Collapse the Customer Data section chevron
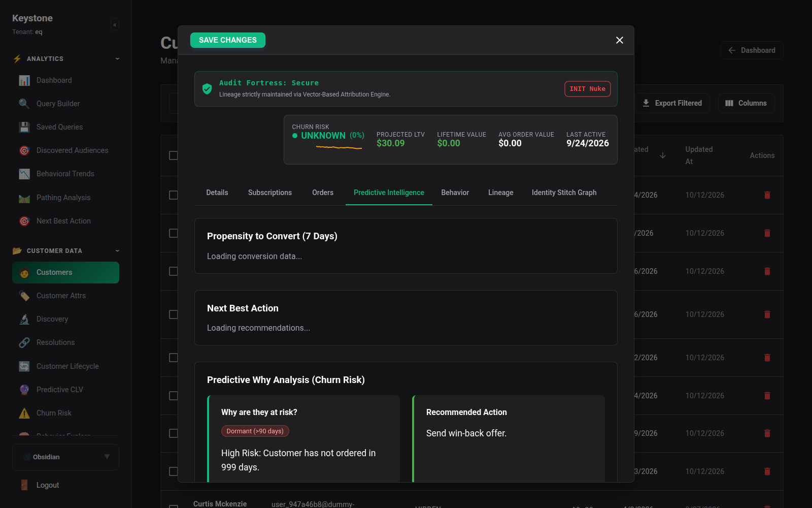The height and width of the screenshot is (508, 812). pos(117,251)
